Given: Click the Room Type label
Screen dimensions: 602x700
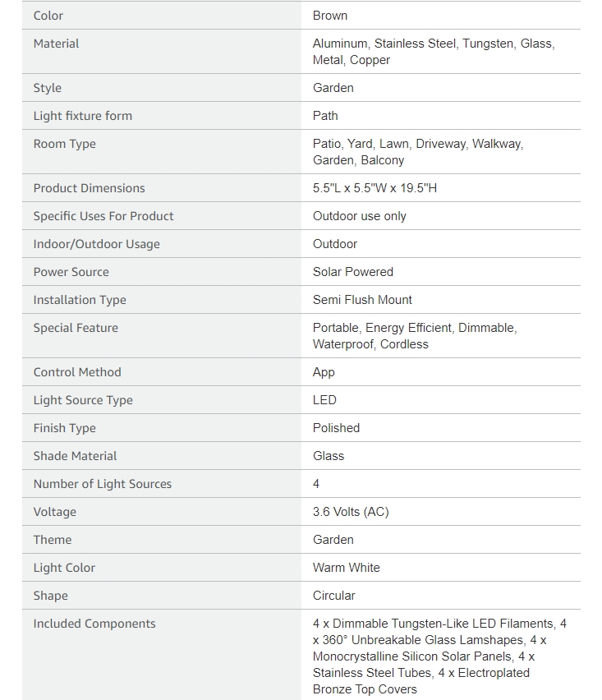Looking at the screenshot, I should 65,145.
